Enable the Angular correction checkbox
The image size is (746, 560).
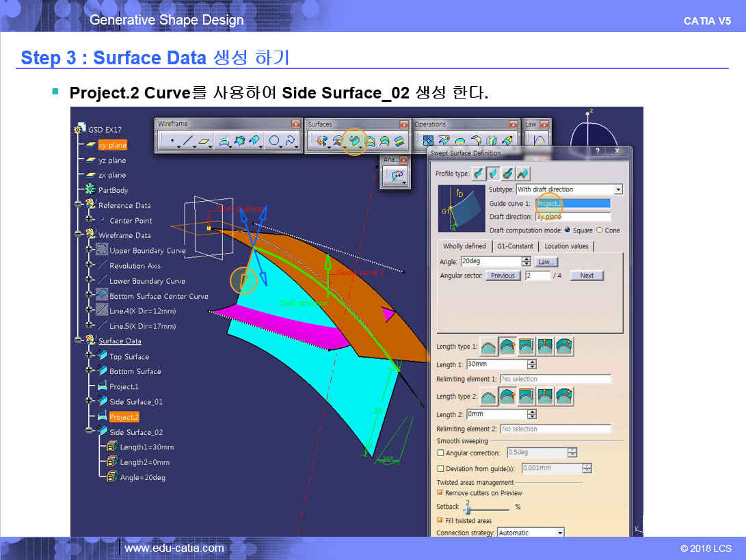(x=440, y=453)
